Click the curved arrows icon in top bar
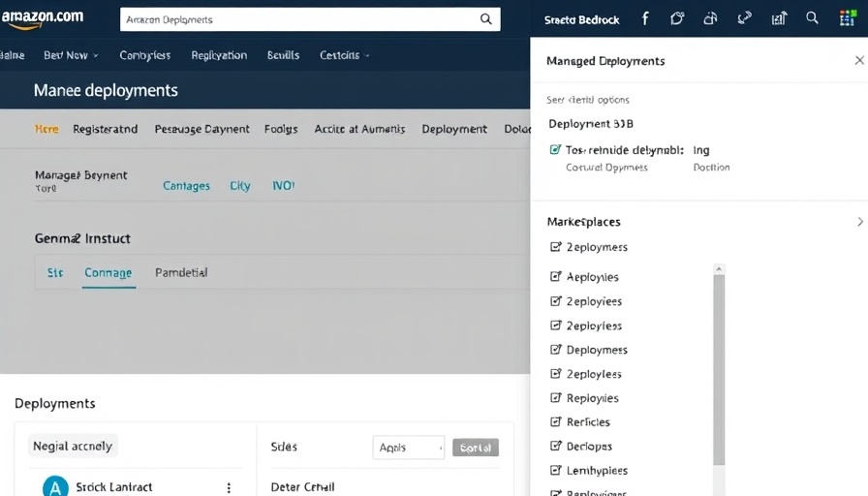 coord(745,18)
